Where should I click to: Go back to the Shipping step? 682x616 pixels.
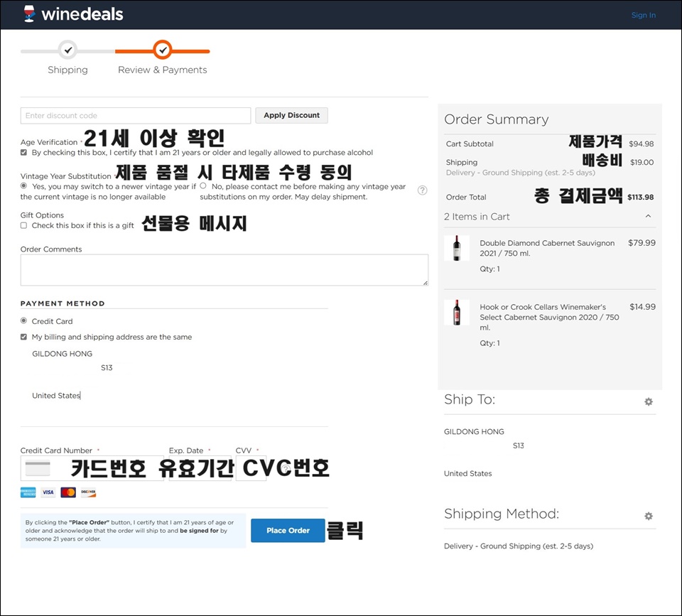click(x=67, y=70)
